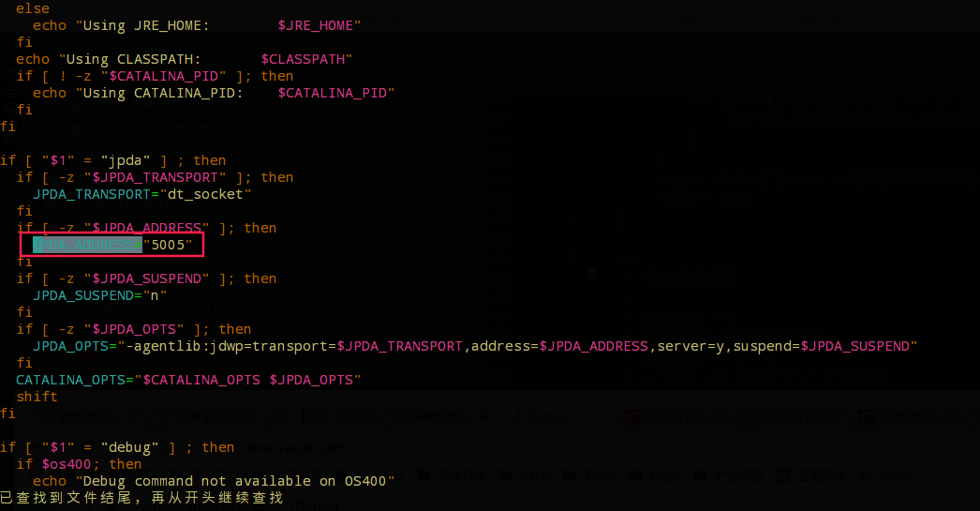Screen dimensions: 980x511
Task: Click the server=y option
Action: [x=690, y=346]
